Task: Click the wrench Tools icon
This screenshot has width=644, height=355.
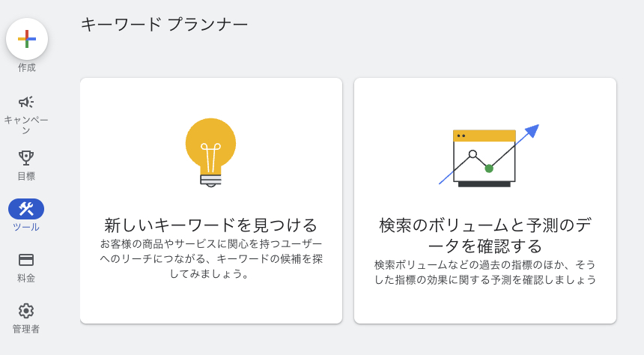Action: pos(26,209)
